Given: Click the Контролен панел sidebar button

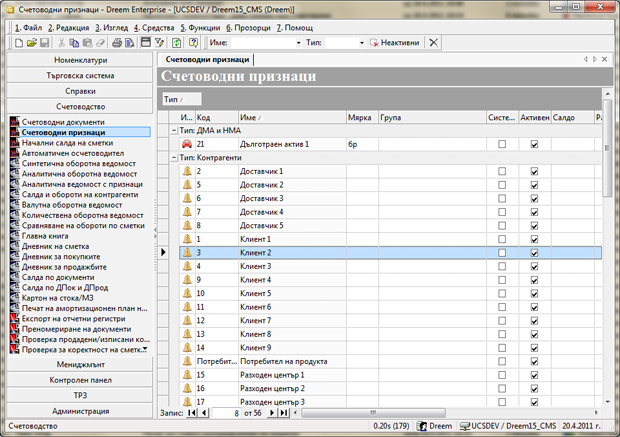Looking at the screenshot, I should pyautogui.click(x=80, y=380).
